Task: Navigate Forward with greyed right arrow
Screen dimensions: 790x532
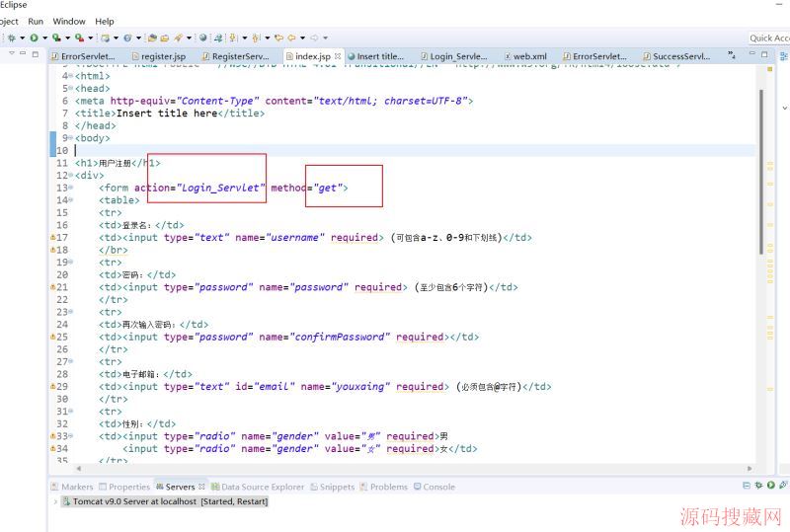Action: 314,38
